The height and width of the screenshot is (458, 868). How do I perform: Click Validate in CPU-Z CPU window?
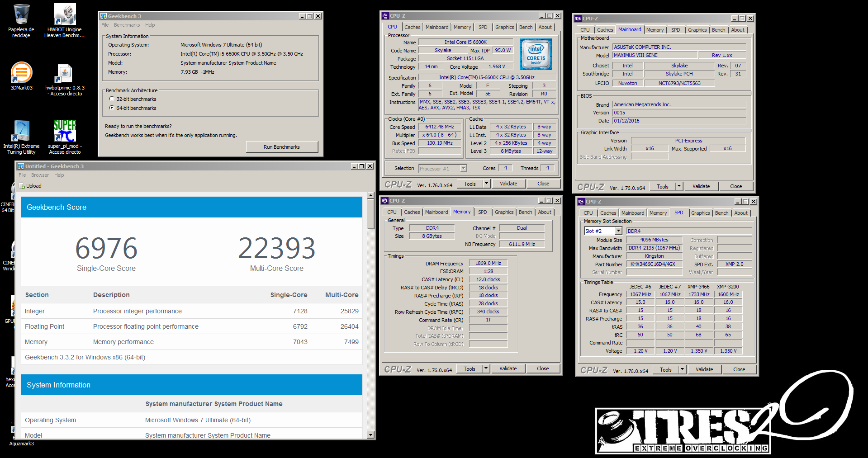tap(508, 184)
